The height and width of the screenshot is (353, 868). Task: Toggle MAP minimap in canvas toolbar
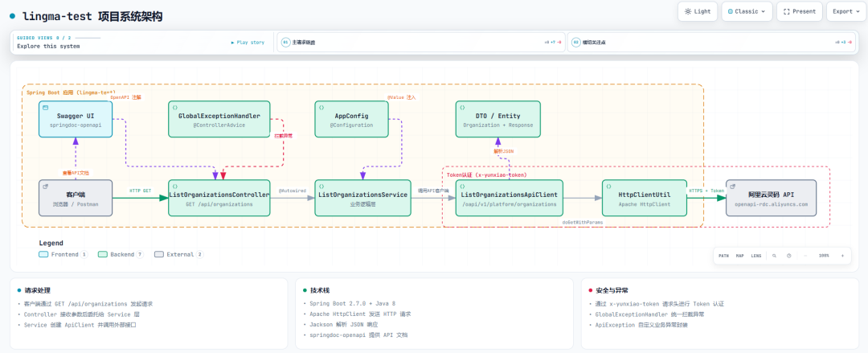coord(739,256)
